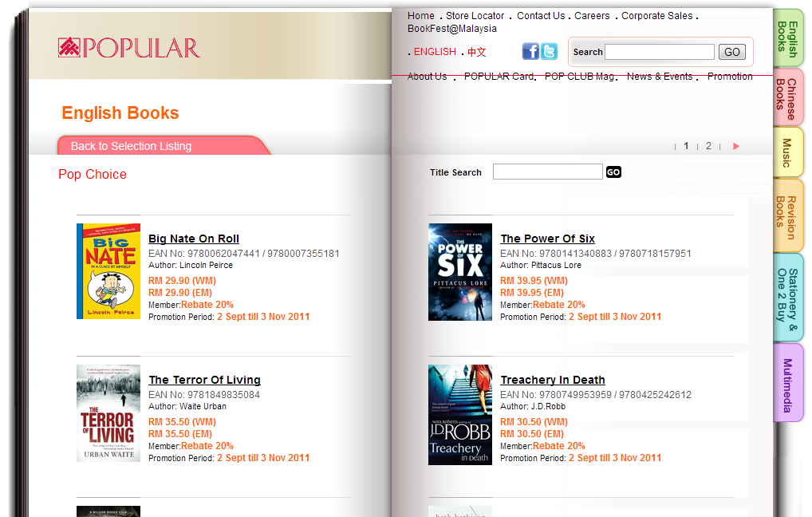Click 'RM 29.90 (WM)' price
Image resolution: width=812 pixels, height=517 pixels.
coord(183,281)
